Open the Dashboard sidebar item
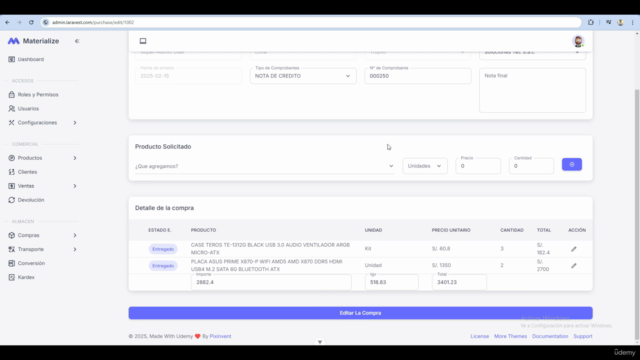 coord(31,59)
